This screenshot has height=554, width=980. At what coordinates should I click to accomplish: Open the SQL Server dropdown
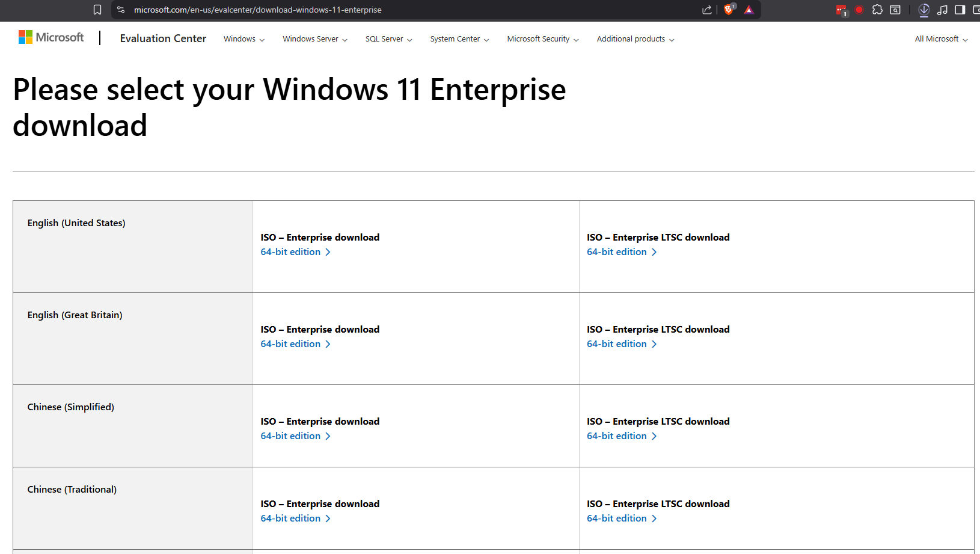click(x=388, y=39)
